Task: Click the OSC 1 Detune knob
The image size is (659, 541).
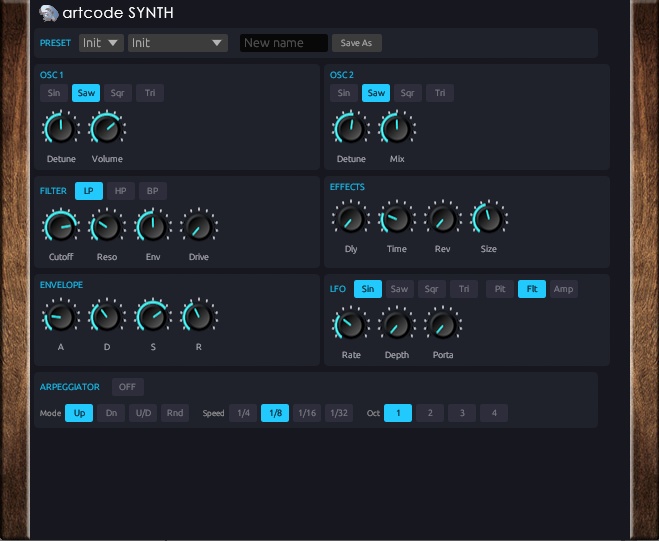Action: pos(61,128)
